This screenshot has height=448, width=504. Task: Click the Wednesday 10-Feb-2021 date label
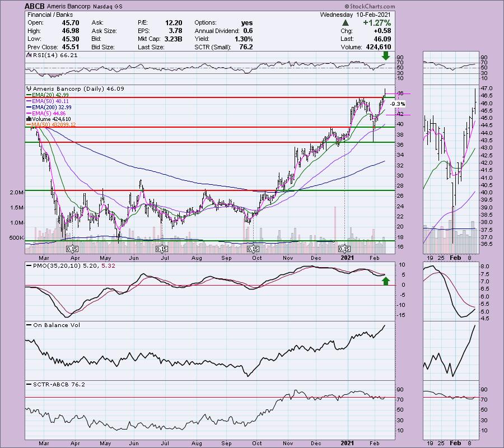point(355,15)
